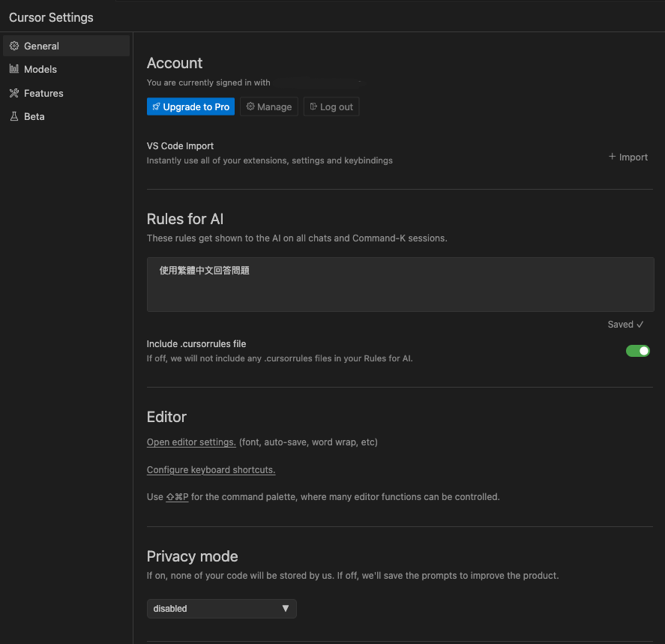
Task: Open the General settings section
Action: point(66,46)
